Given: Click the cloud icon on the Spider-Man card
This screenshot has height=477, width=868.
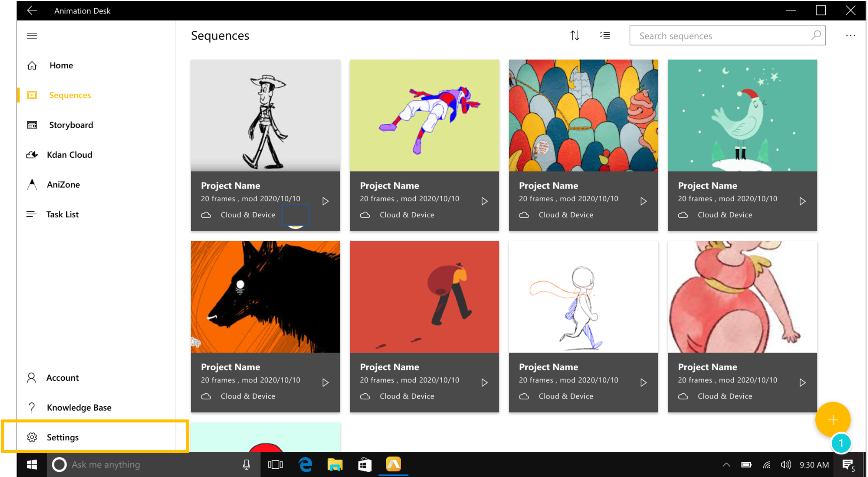Looking at the screenshot, I should pos(365,215).
